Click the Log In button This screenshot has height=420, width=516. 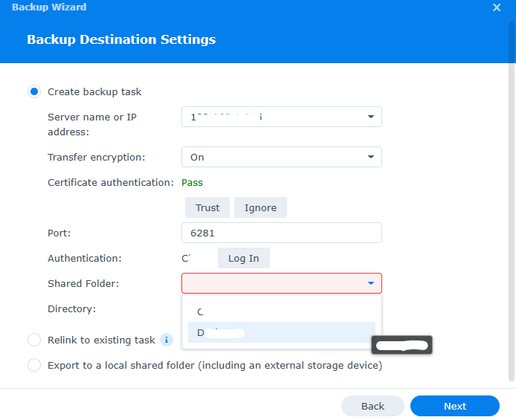coord(244,258)
